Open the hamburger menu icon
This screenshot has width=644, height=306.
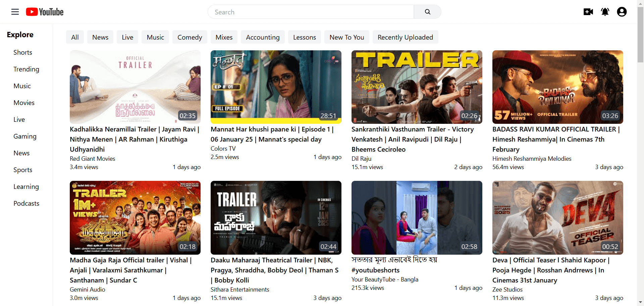coord(15,12)
